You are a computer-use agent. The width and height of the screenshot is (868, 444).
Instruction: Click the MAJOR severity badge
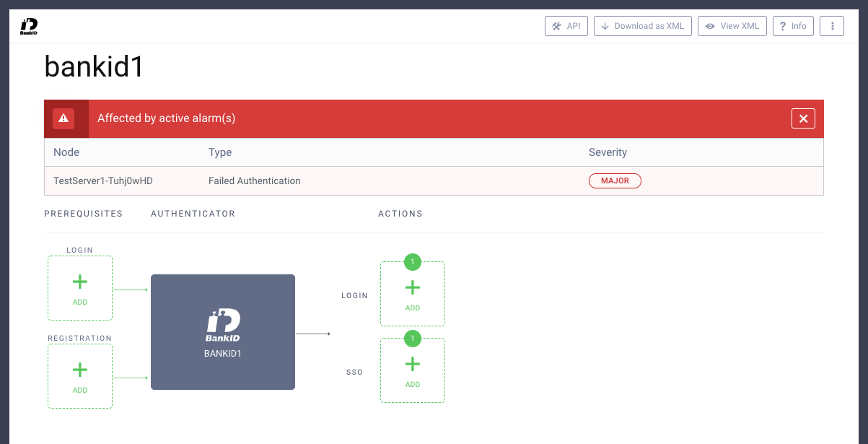615,180
